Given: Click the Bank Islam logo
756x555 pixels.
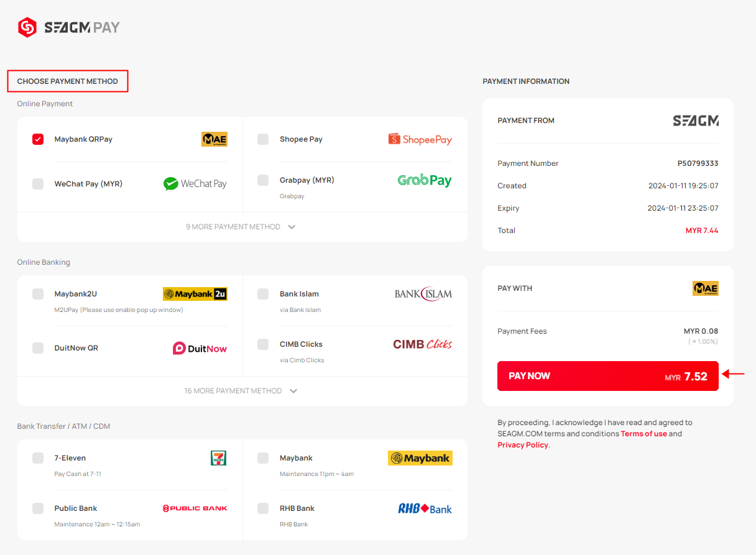Looking at the screenshot, I should tap(423, 294).
